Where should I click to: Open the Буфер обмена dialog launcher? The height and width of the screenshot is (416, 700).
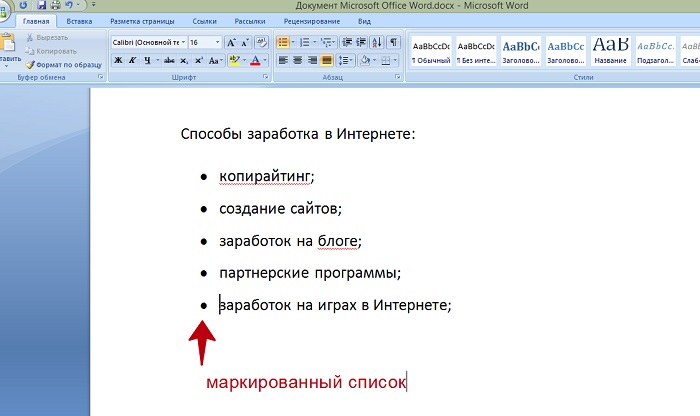100,77
